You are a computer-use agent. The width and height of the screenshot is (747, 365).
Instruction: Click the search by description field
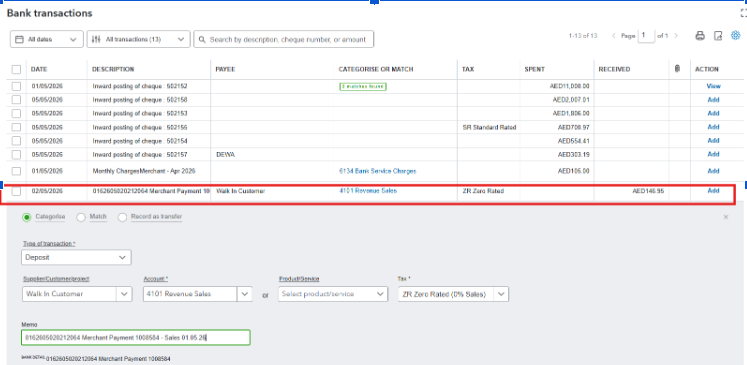[283, 40]
